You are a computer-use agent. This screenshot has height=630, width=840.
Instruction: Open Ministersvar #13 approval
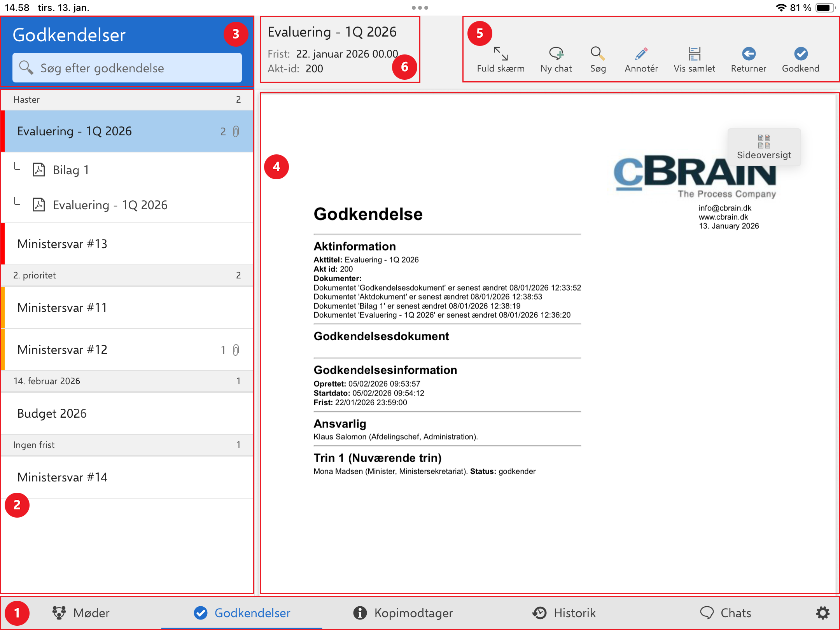(x=128, y=244)
